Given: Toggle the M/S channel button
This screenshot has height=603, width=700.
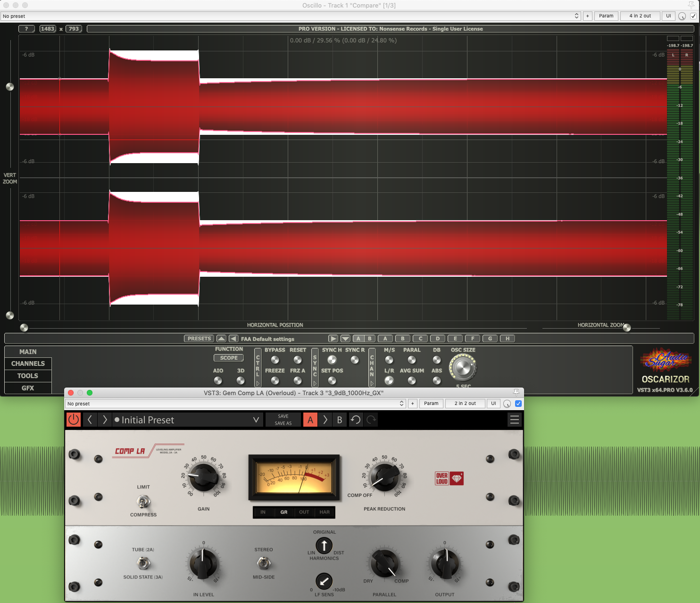Looking at the screenshot, I should (x=389, y=360).
